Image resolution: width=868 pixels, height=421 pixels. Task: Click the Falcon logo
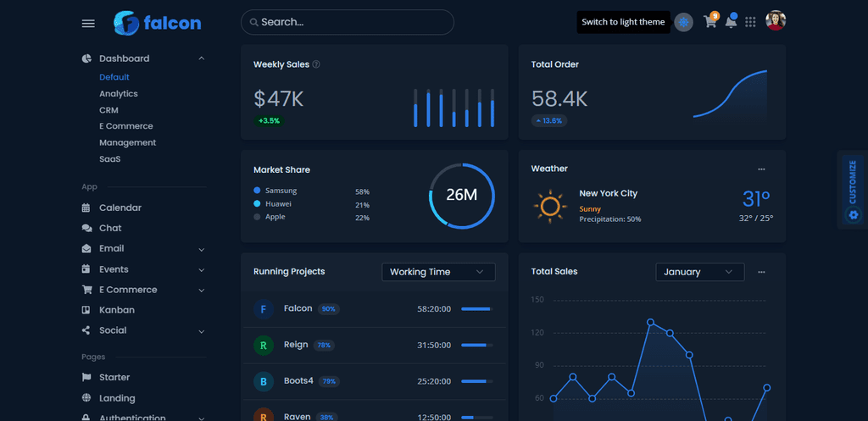click(x=157, y=23)
